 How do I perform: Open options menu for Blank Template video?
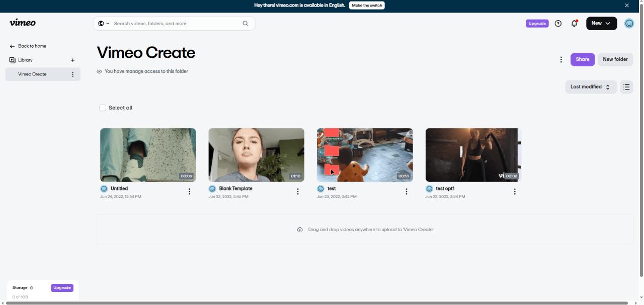[x=297, y=191]
